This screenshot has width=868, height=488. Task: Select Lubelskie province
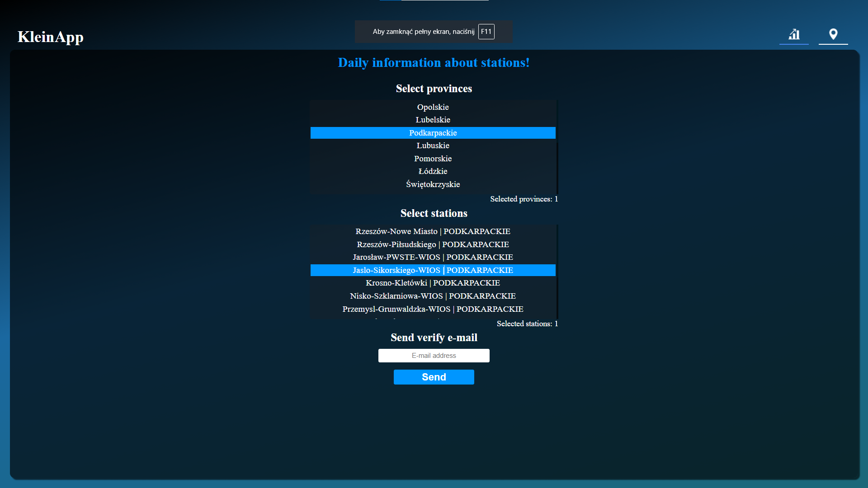[x=433, y=120]
